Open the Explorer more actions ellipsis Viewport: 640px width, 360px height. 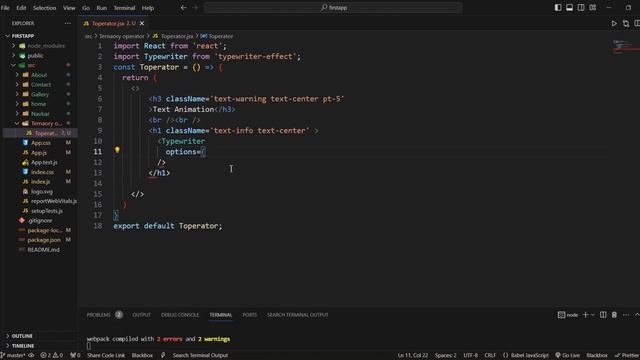click(67, 24)
